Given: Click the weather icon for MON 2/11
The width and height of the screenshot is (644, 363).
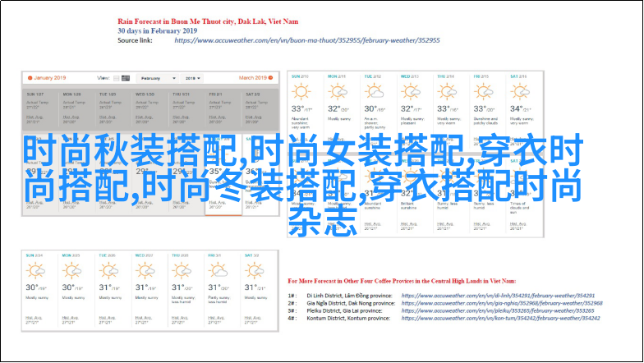Looking at the screenshot, I should point(338,91).
